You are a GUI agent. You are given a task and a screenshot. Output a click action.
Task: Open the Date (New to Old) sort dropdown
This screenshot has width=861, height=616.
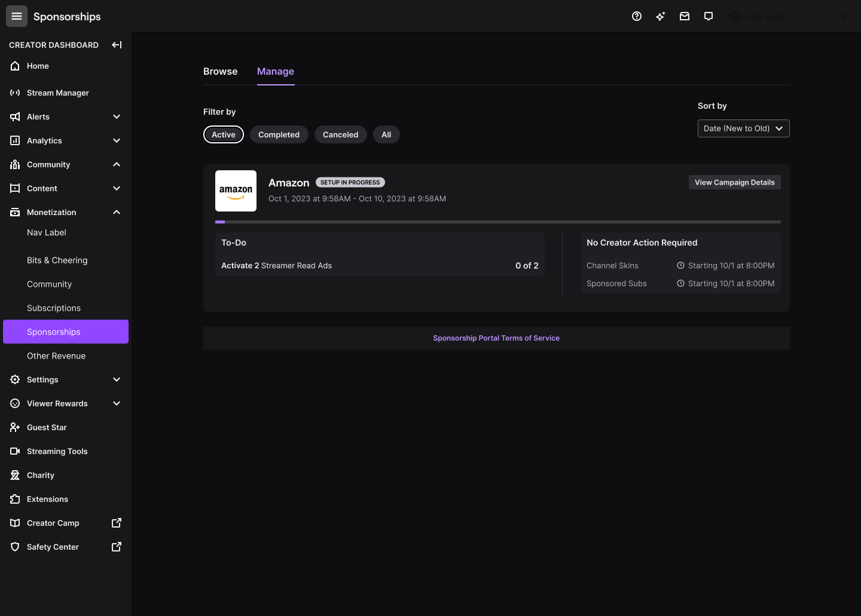coord(743,128)
